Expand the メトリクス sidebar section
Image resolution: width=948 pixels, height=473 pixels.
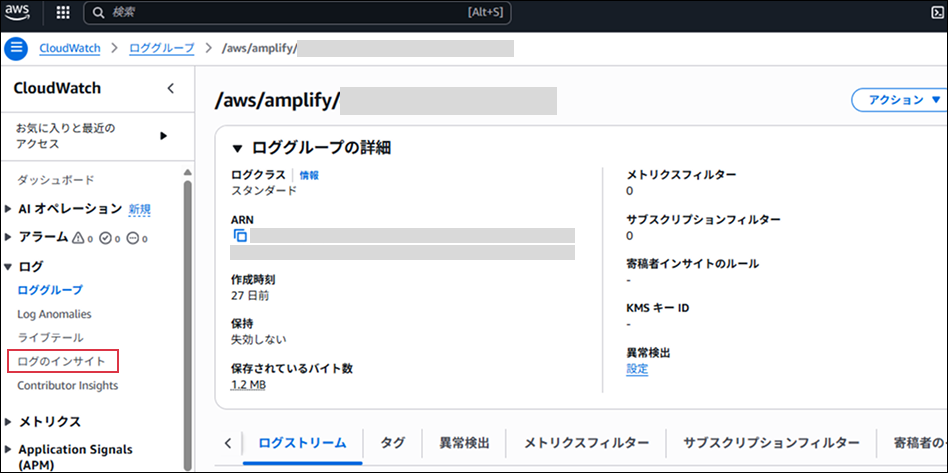coord(10,422)
